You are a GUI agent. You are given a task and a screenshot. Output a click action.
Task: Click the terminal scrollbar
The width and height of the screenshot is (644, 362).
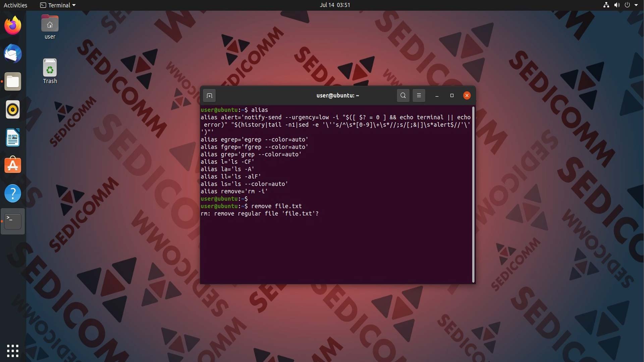click(473, 194)
